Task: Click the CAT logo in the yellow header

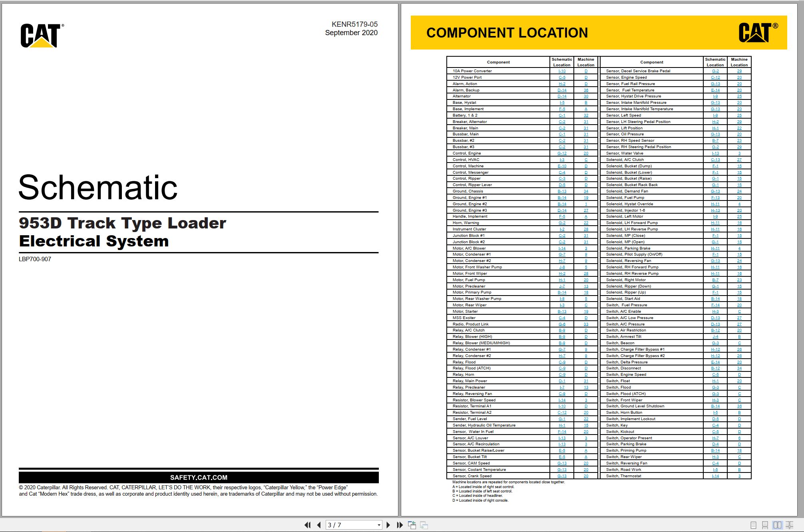Action: [x=758, y=32]
